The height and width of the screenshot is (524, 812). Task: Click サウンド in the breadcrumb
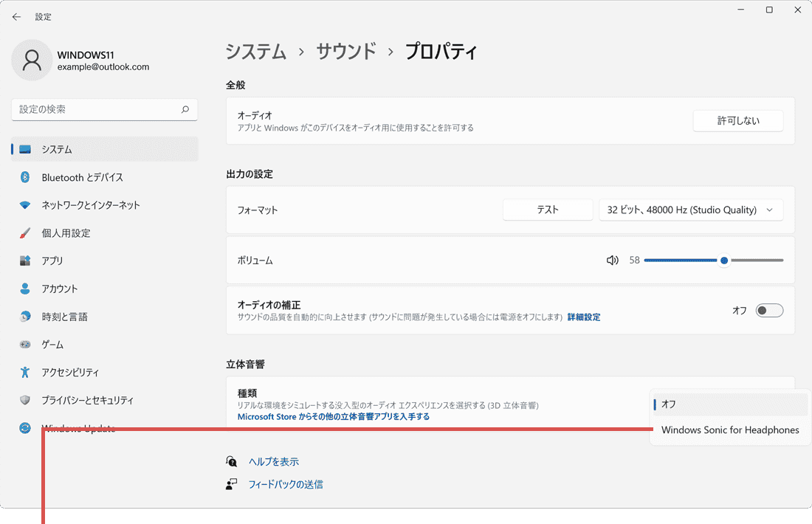click(345, 52)
